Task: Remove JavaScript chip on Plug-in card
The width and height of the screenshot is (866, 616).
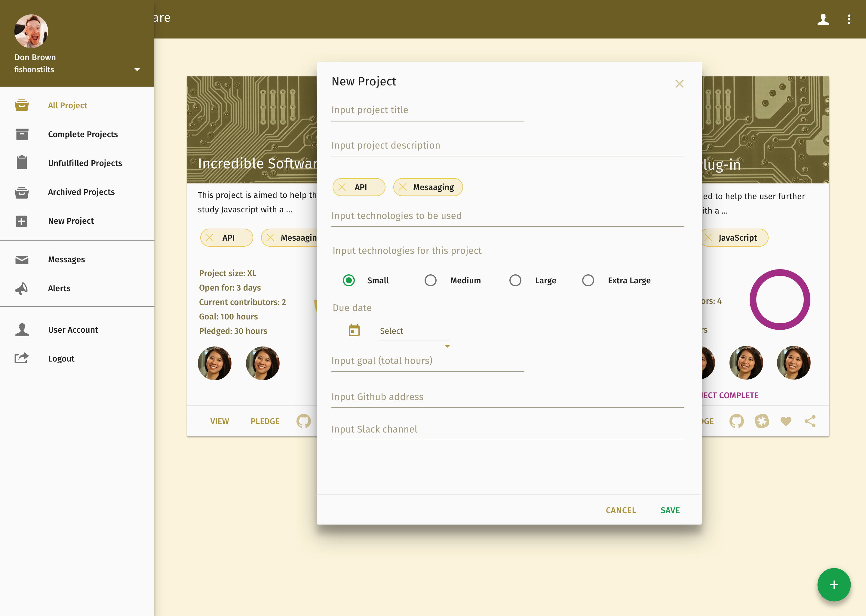Action: 708,237
